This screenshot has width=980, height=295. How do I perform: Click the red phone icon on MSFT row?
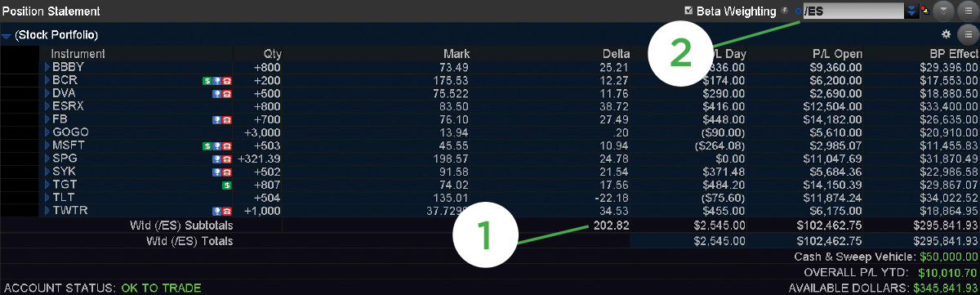(x=226, y=145)
